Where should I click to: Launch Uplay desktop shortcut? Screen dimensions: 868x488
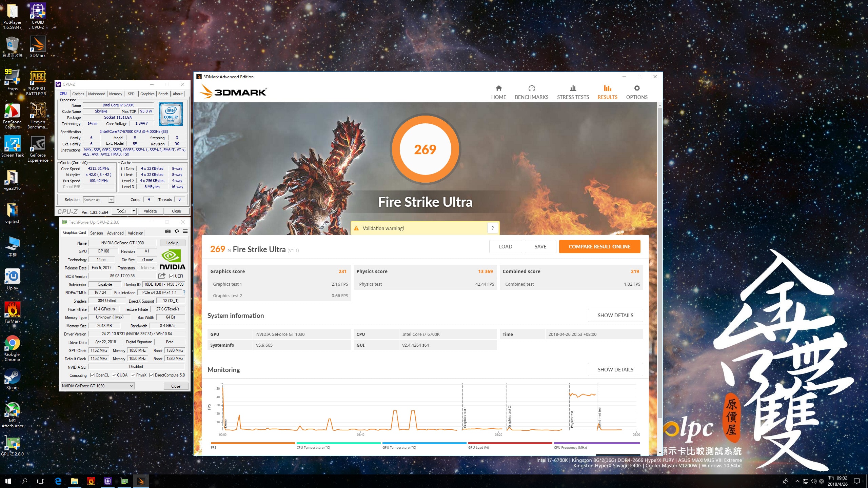click(13, 280)
